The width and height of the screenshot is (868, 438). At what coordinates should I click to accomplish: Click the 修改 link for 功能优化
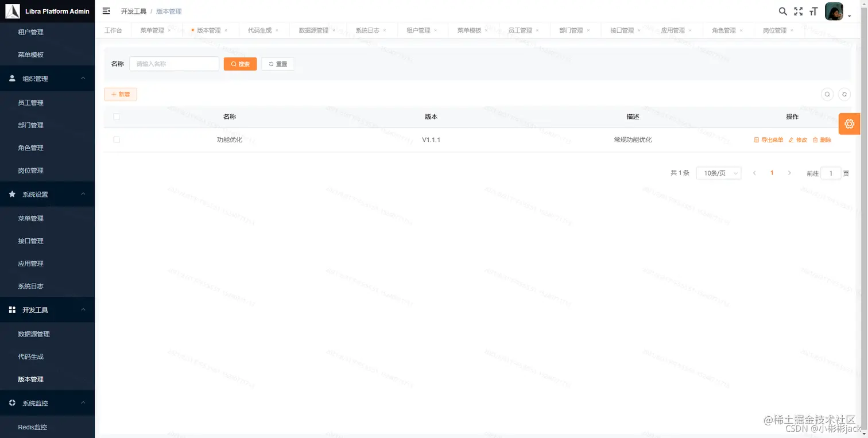point(801,139)
